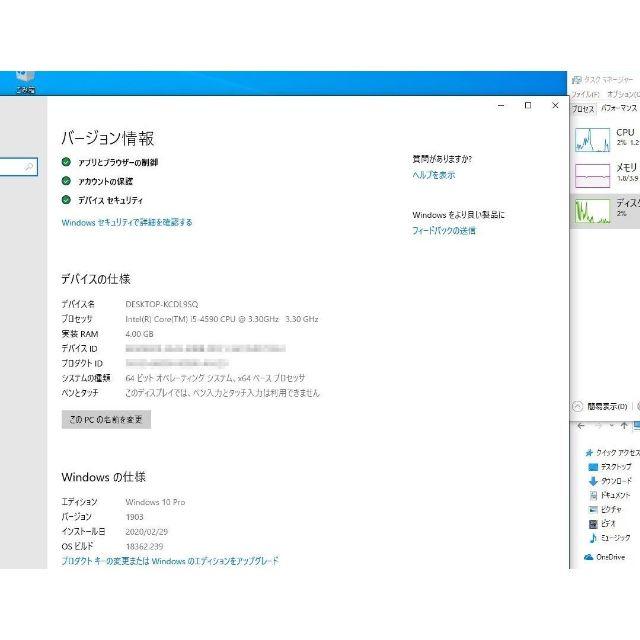Open Explorer recent locations dropdown arrow
The width and height of the screenshot is (640, 640).
611,426
